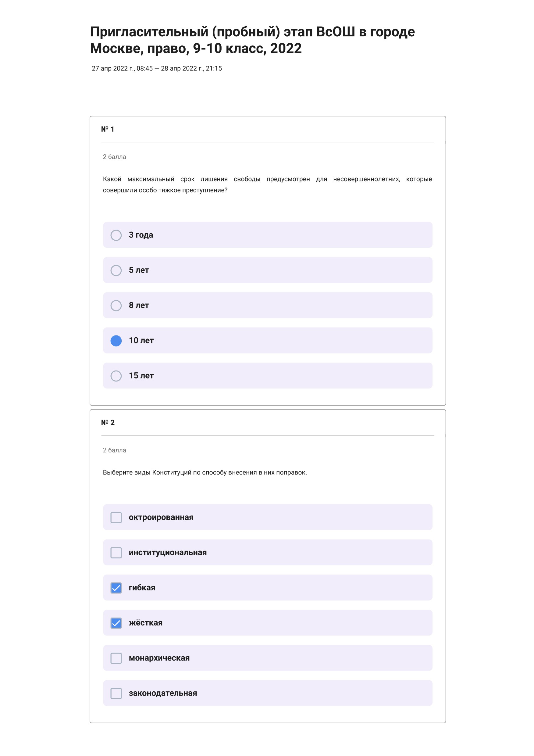Click the '№ 1' question header
534x756 pixels.
coord(108,129)
